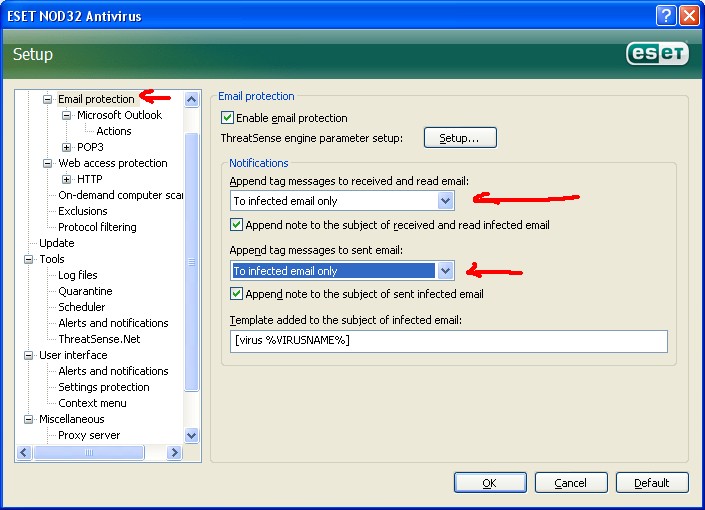
Task: Select Email protection in the tree
Action: 96,99
